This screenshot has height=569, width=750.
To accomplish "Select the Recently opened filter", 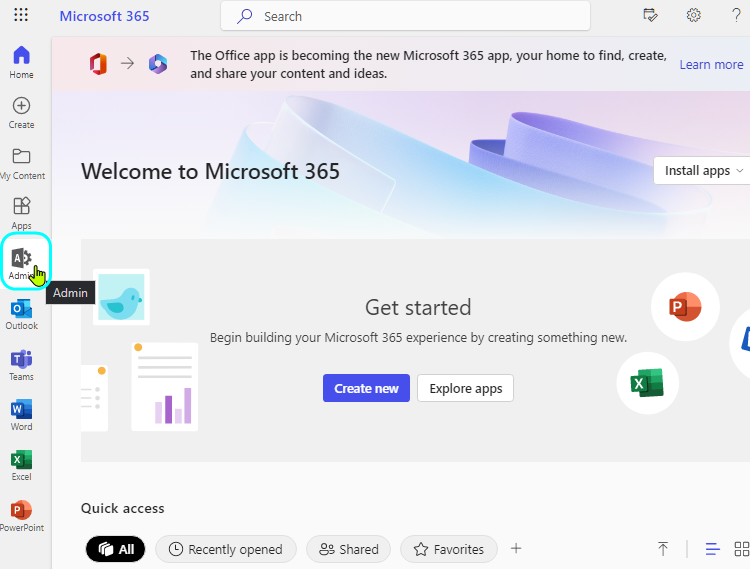I will (x=226, y=549).
